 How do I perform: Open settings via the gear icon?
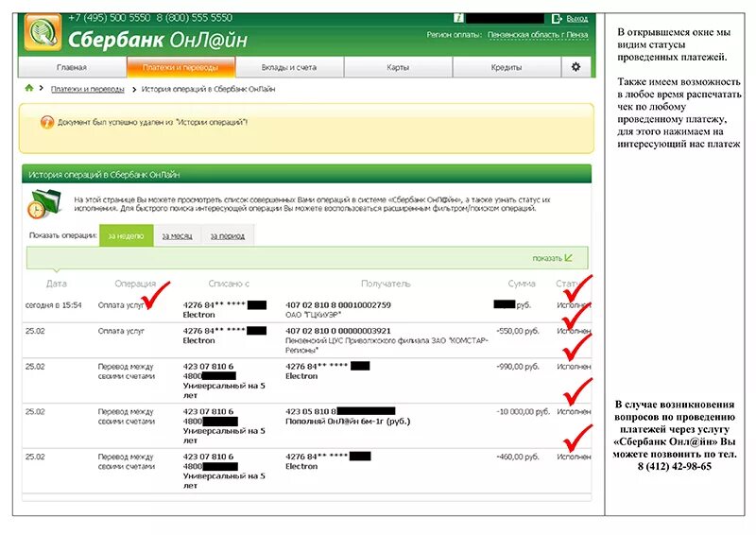(x=576, y=67)
